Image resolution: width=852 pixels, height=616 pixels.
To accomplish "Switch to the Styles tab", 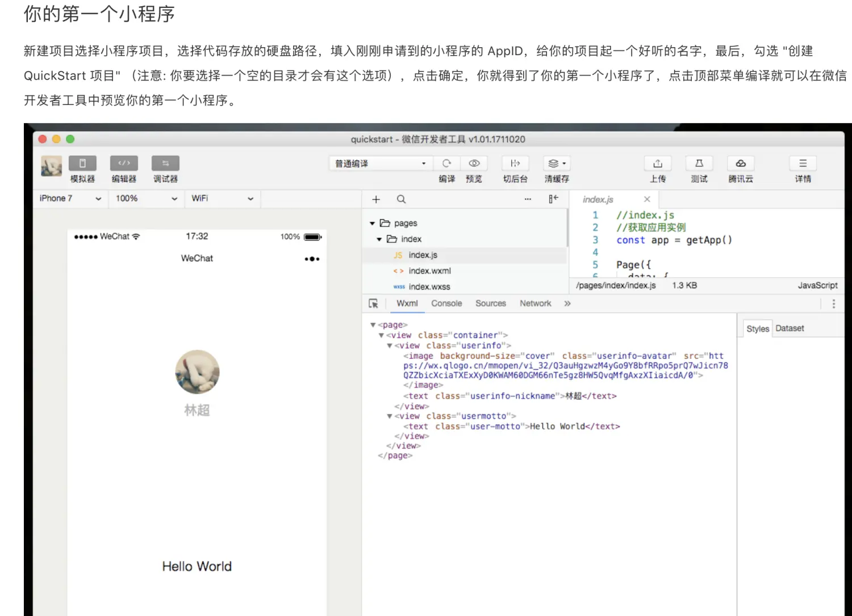I will coord(758,329).
